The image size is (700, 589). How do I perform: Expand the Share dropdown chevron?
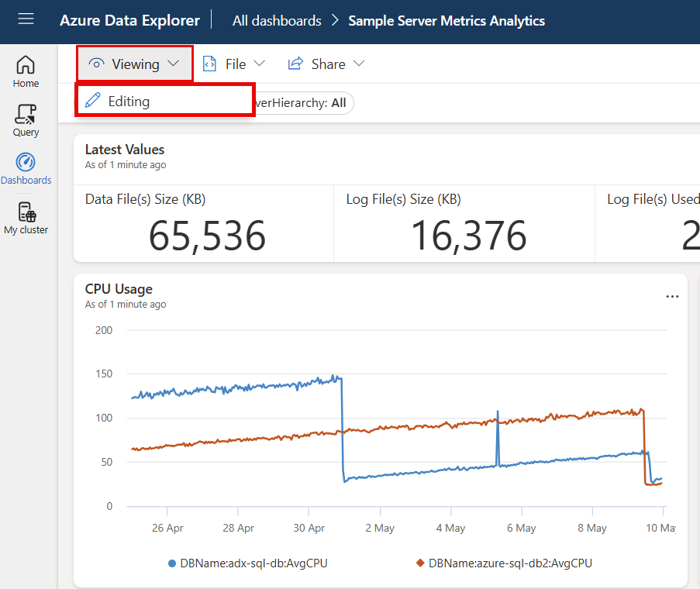coord(359,64)
